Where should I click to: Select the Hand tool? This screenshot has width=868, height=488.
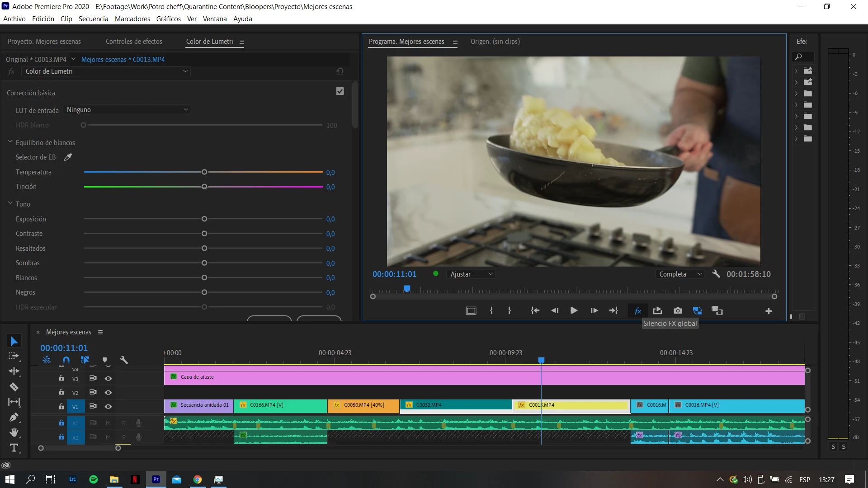[x=14, y=432]
